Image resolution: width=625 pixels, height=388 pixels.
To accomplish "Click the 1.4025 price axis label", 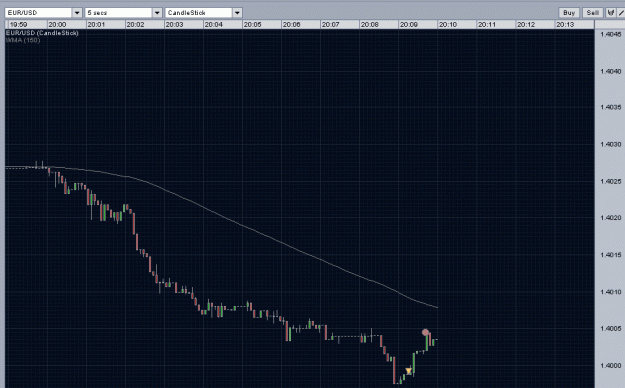I will tap(610, 181).
